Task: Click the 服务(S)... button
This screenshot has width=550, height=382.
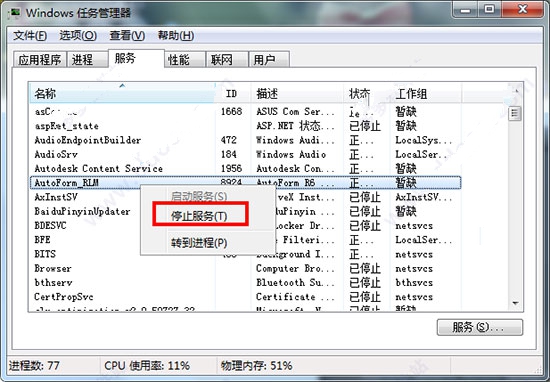Action: click(479, 327)
